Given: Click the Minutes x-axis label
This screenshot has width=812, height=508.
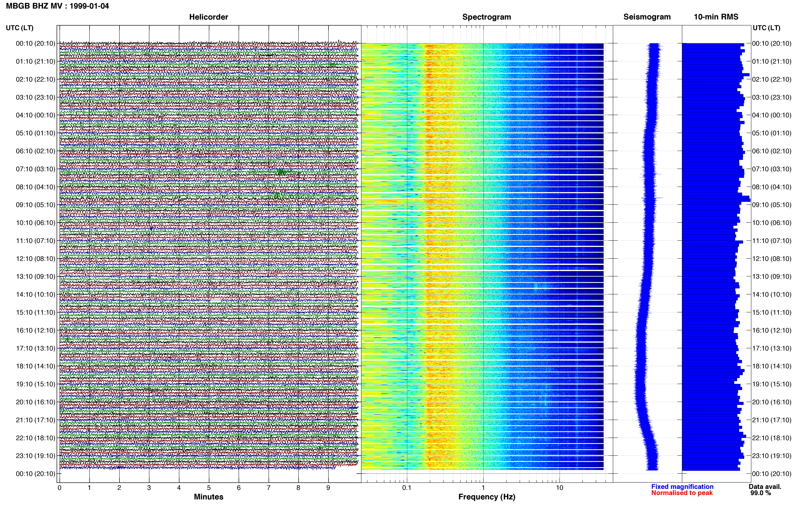Looking at the screenshot, I should pos(209,497).
